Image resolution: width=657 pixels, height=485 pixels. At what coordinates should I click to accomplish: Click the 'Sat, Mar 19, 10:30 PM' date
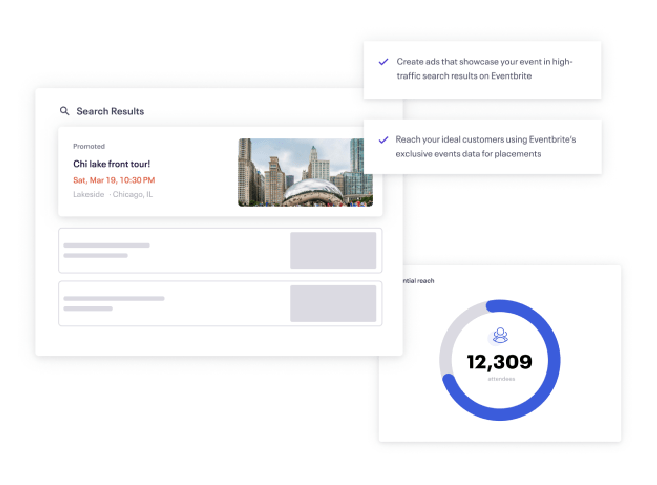click(x=114, y=180)
